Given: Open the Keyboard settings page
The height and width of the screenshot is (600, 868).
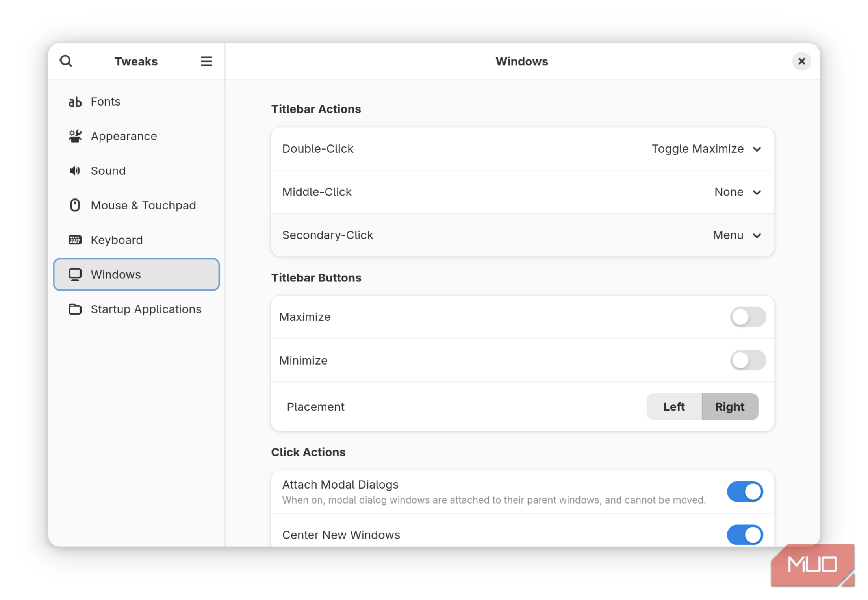Looking at the screenshot, I should coord(136,240).
